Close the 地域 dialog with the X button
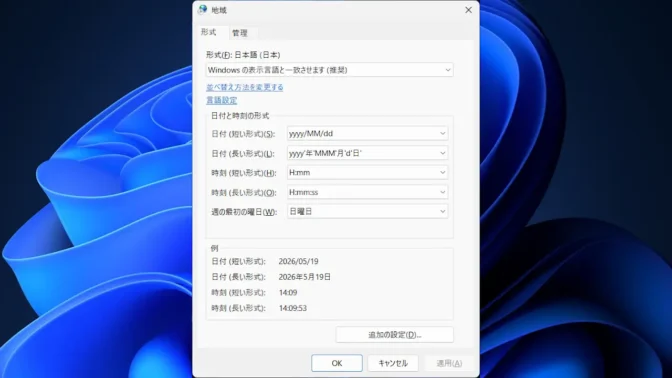Viewport: 672px width, 378px height. tap(468, 10)
